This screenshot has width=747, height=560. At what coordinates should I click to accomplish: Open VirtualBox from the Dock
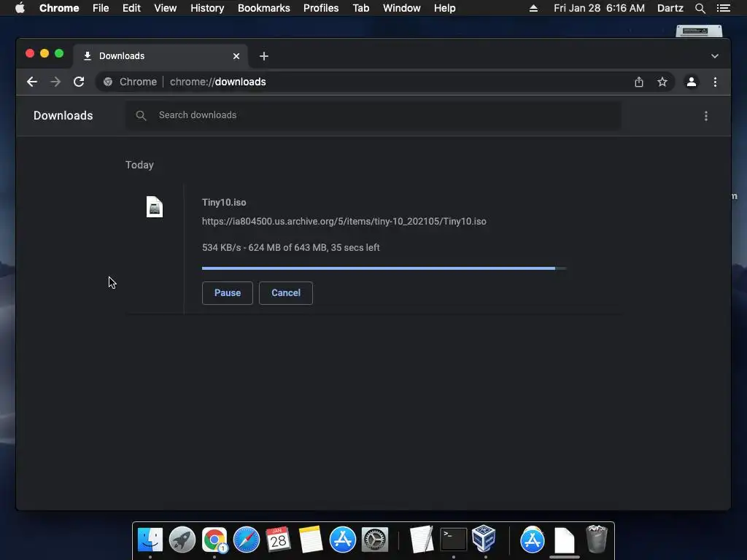click(x=484, y=539)
